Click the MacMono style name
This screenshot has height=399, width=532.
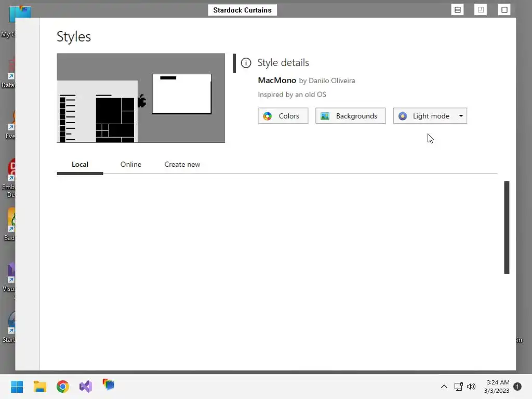(277, 81)
